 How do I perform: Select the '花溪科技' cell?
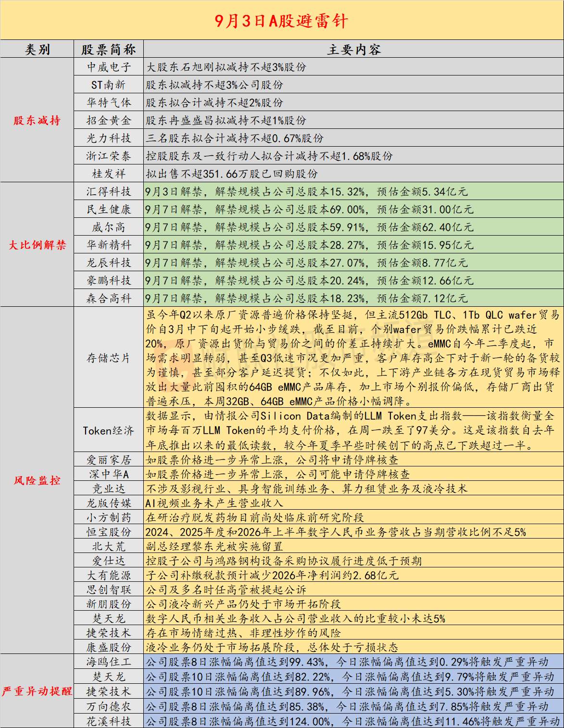[x=109, y=721]
